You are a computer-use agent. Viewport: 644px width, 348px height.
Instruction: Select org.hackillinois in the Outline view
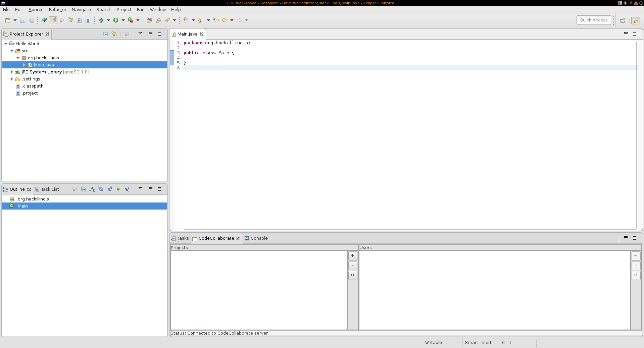[33, 199]
